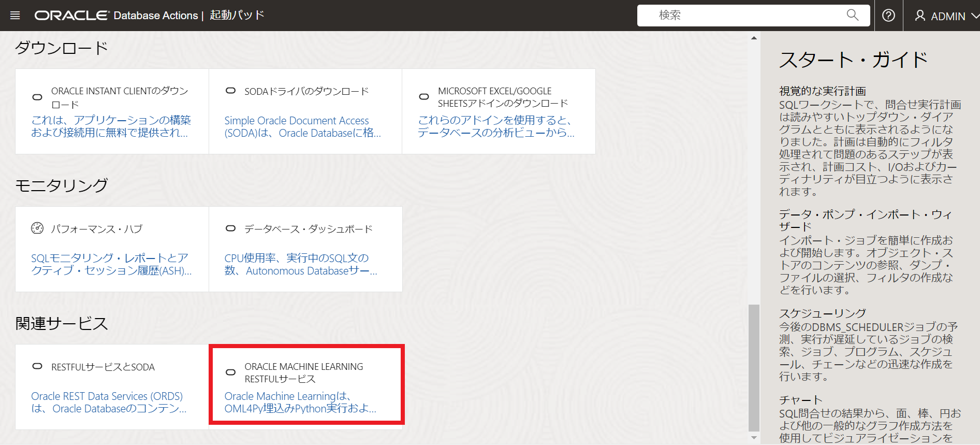Click the これは、アプリケーションの構築 description text
This screenshot has width=980, height=445.
[111, 126]
